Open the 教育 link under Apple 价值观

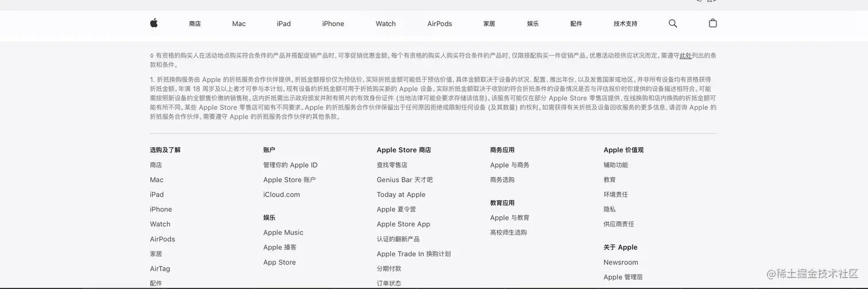[x=610, y=180]
